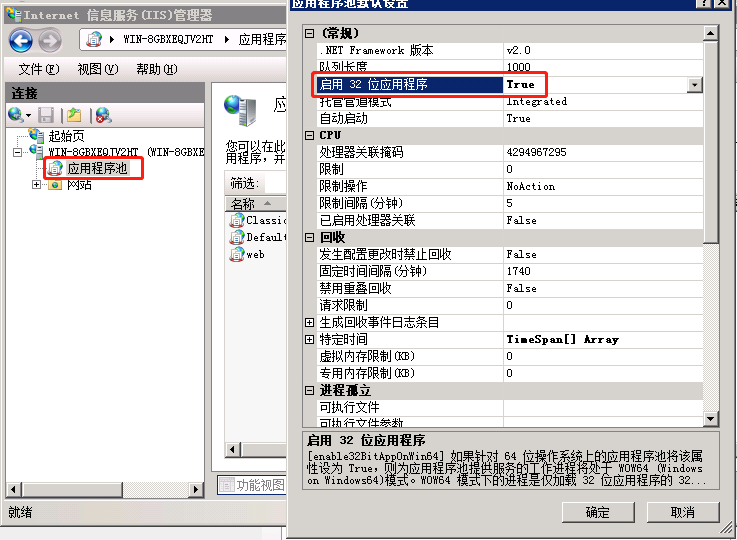Image resolution: width=737 pixels, height=540 pixels.
Task: Collapse the 回收 section
Action: tap(309, 237)
